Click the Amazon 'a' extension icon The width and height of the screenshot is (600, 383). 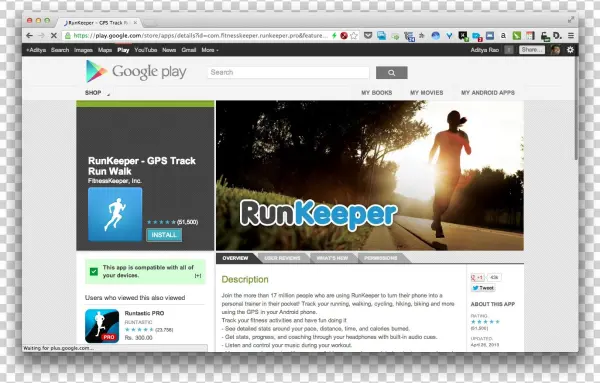pyautogui.click(x=503, y=36)
